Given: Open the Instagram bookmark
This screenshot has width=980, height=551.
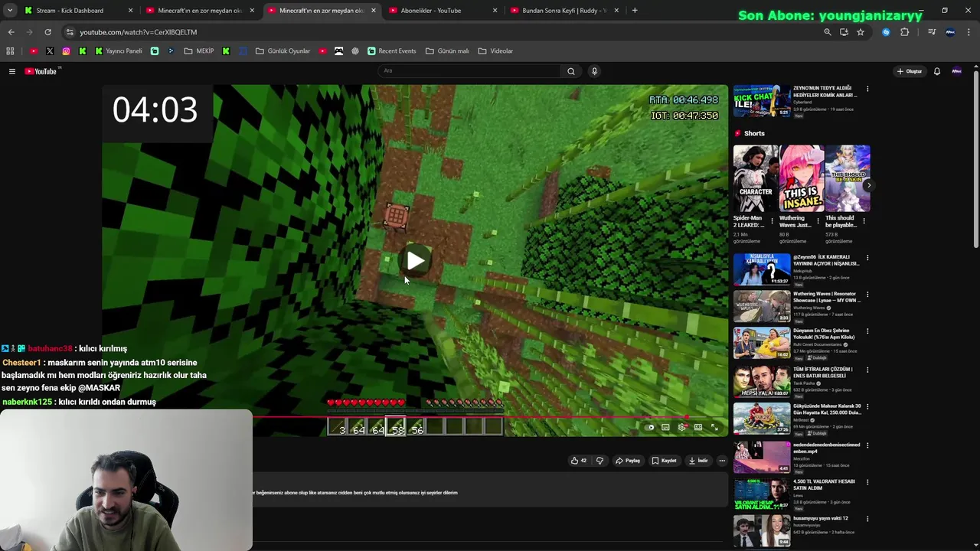Looking at the screenshot, I should [x=66, y=51].
